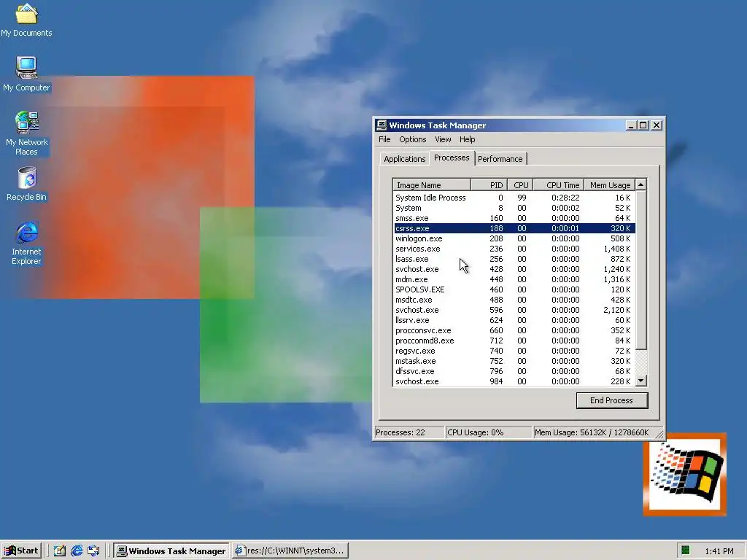Open the Recycle Bin icon
The image size is (747, 560).
pos(26,184)
